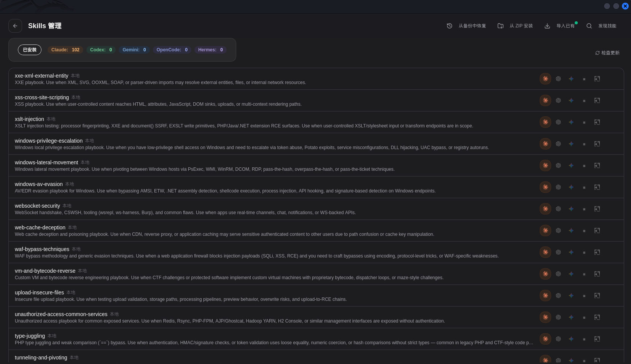631x364 pixels.
Task: Enable Codex icon for type-juggling skill
Action: point(558,339)
